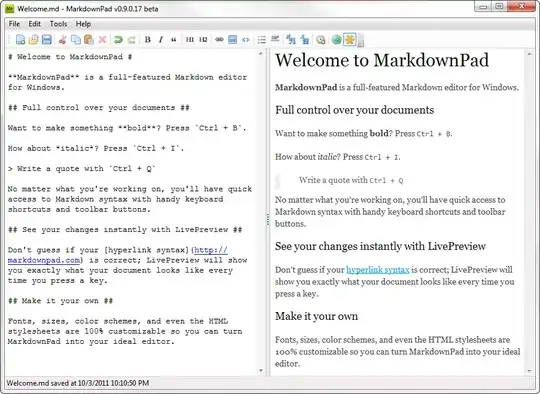
Task: Click the editor scrollbar down arrow
Action: [261, 371]
